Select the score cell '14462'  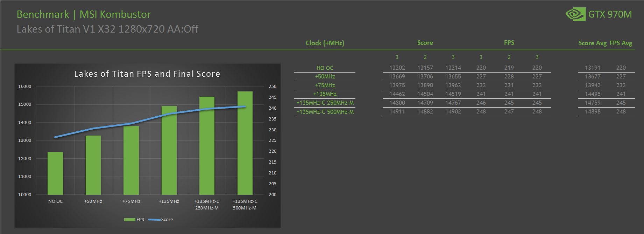pos(397,94)
